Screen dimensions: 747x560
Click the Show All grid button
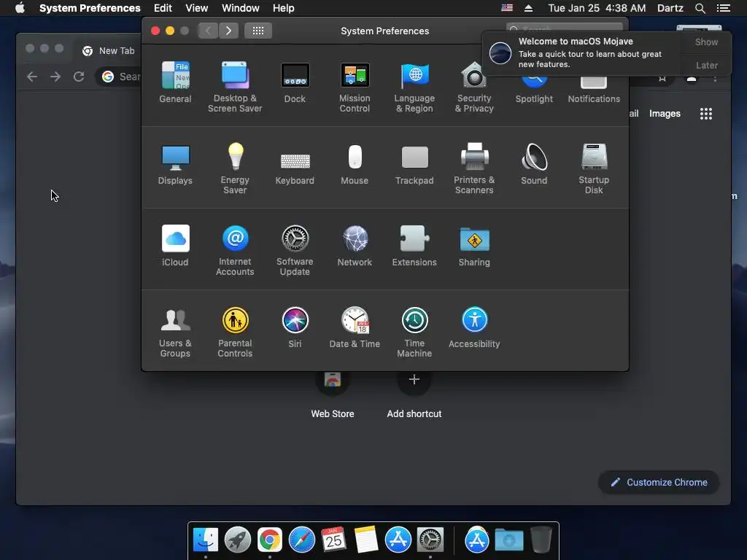tap(258, 31)
